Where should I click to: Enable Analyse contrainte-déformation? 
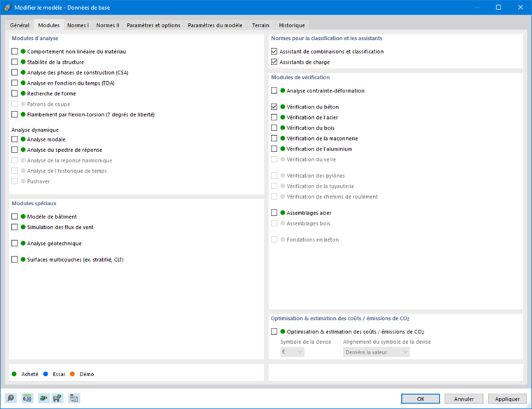[x=274, y=90]
